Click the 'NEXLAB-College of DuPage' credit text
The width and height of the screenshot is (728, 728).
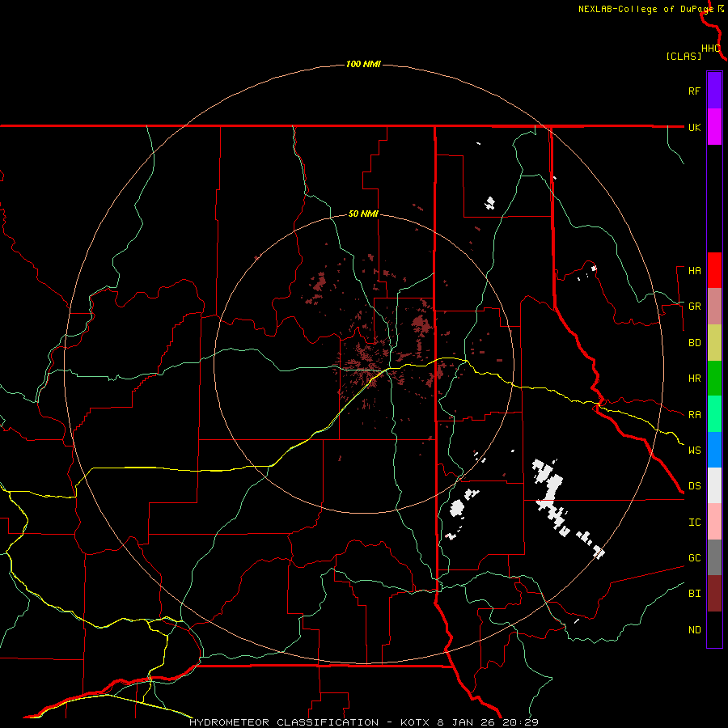coord(645,9)
